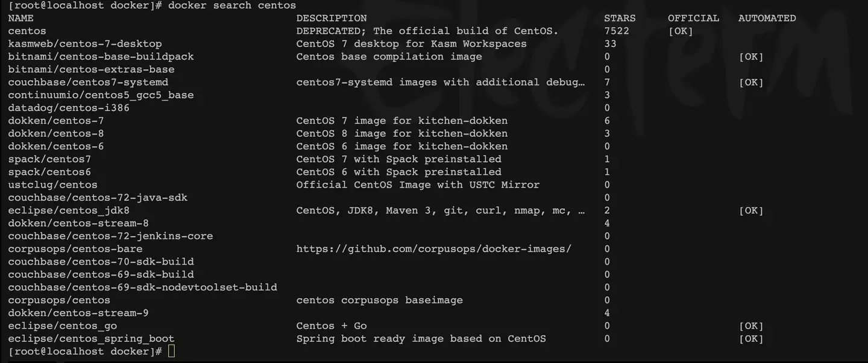The width and height of the screenshot is (868, 363).
Task: Click the couchbase/centos-69-sdk-nodevtoolset-build entry
Action: (x=142, y=288)
